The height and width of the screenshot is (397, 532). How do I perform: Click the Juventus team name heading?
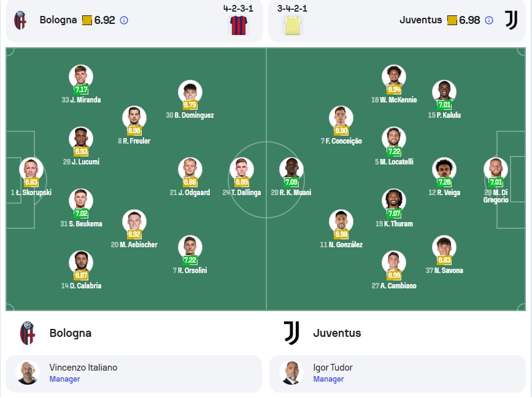tap(337, 333)
